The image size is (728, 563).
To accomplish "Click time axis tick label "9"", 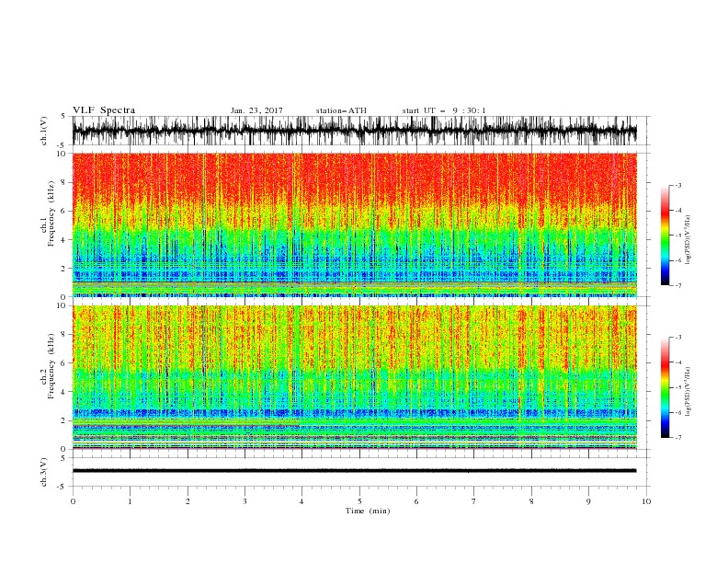I will 588,501.
